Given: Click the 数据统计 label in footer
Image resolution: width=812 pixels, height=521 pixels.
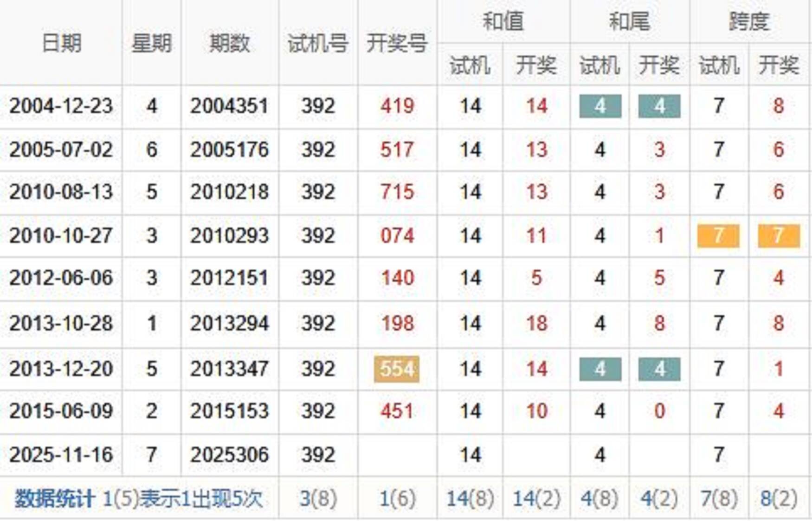Looking at the screenshot, I should coord(55,499).
